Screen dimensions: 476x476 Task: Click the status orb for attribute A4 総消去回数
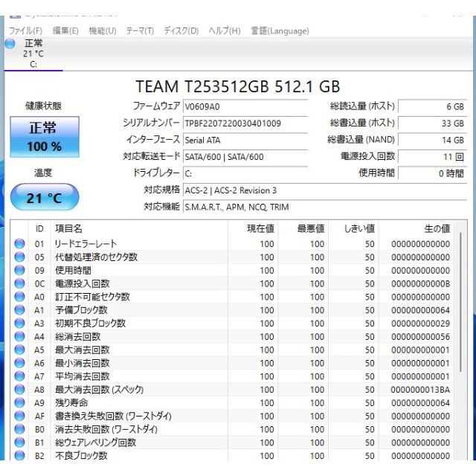click(x=19, y=336)
